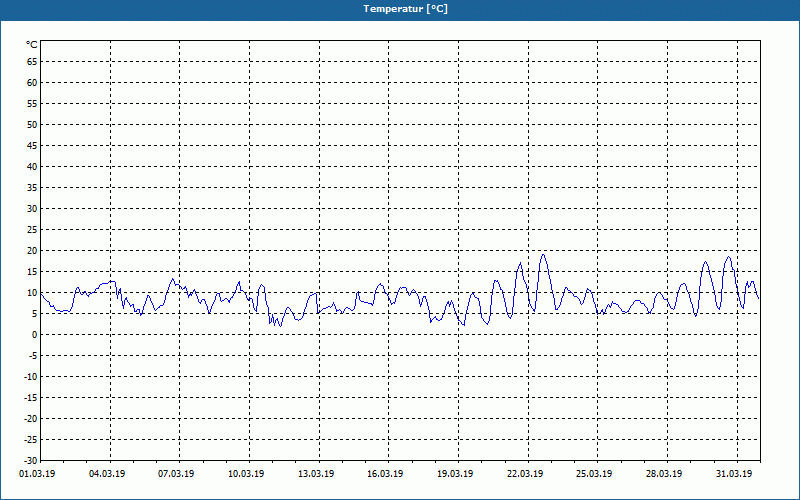Click the 50 y-axis label
The height and width of the screenshot is (500, 800).
[32, 124]
